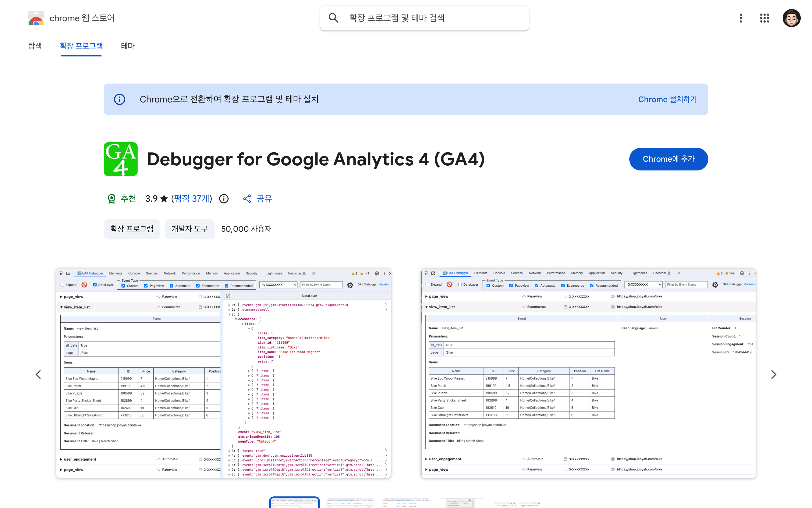
Task: Show the next screenshot with right arrow
Action: click(x=773, y=374)
